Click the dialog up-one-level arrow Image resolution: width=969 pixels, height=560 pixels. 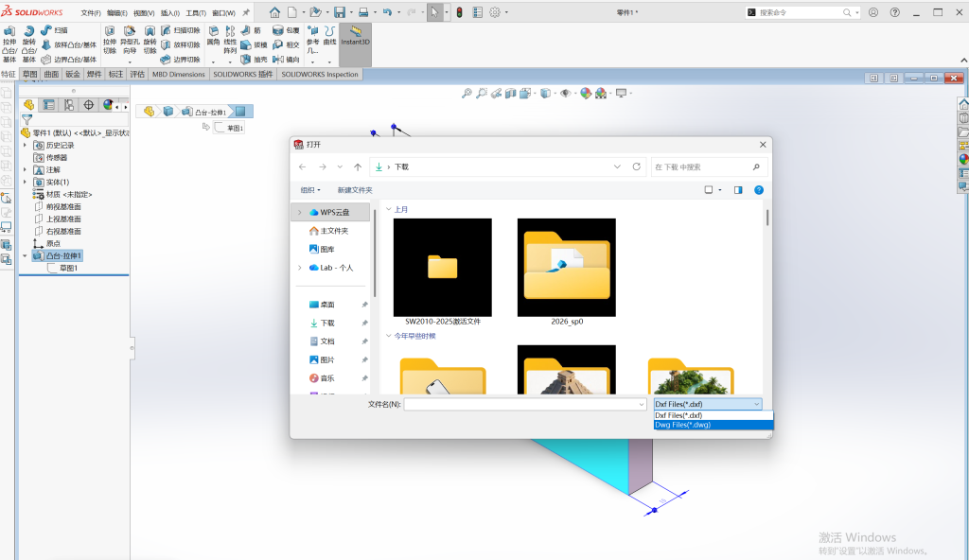pos(357,166)
